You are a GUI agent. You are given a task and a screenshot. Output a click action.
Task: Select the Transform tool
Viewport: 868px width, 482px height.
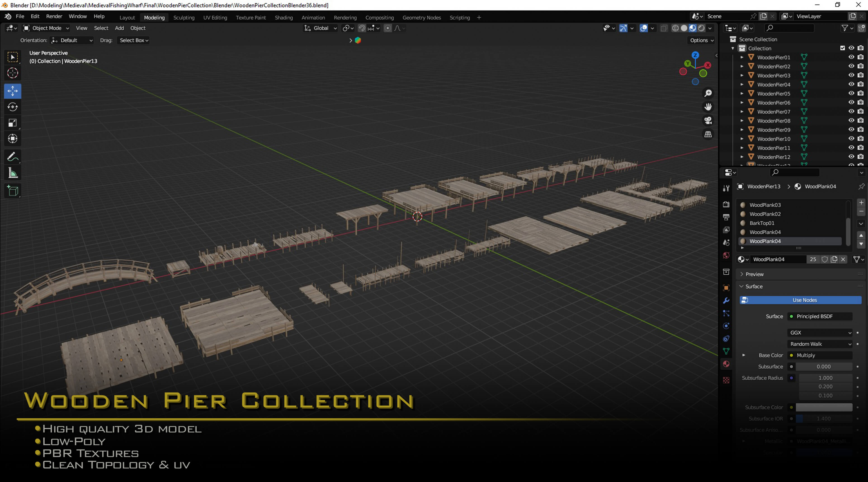(x=13, y=139)
